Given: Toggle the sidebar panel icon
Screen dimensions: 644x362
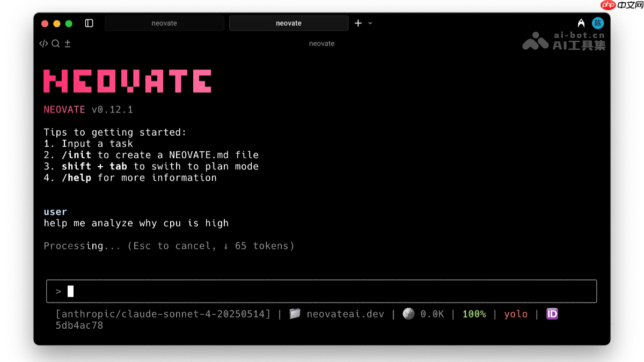Looking at the screenshot, I should point(89,23).
